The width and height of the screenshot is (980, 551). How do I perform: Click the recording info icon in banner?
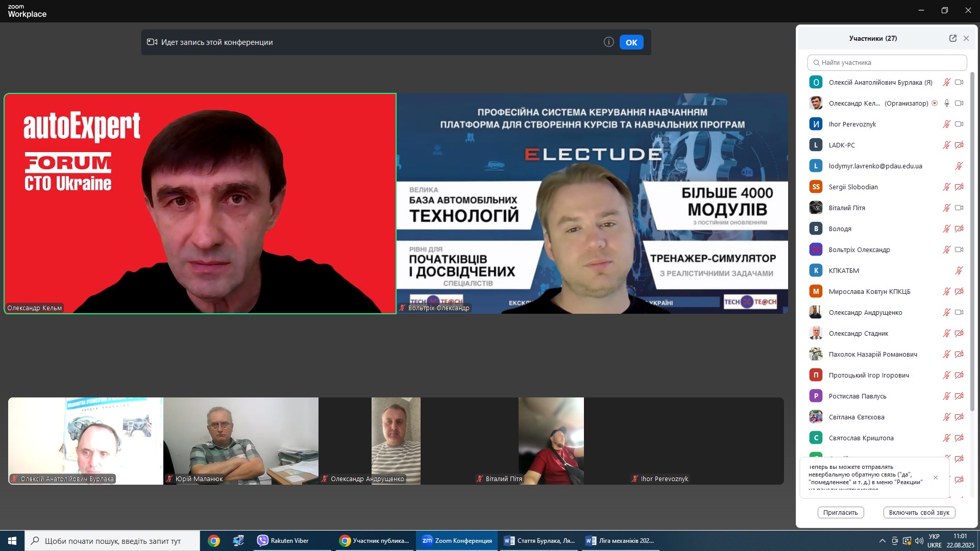[x=608, y=42]
